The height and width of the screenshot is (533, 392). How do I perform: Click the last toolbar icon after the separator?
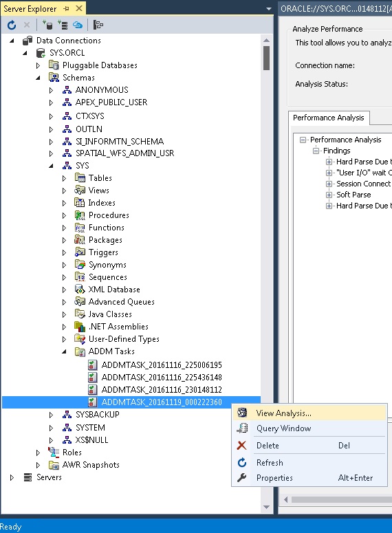pyautogui.click(x=98, y=25)
